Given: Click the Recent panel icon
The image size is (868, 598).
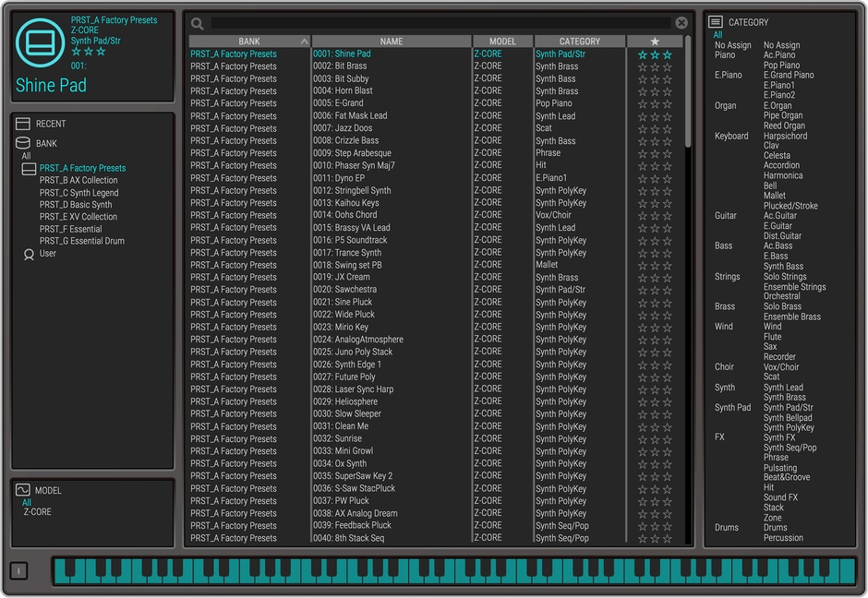Looking at the screenshot, I should tap(23, 124).
